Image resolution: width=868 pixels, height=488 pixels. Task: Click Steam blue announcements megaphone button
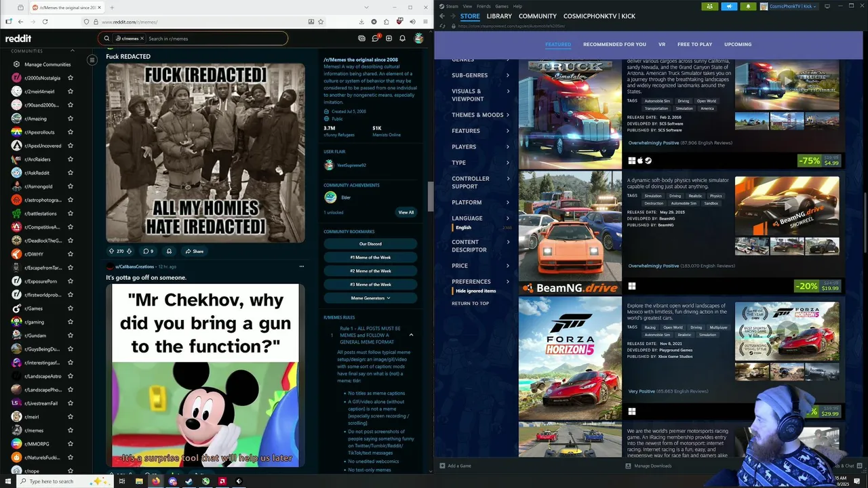click(729, 6)
